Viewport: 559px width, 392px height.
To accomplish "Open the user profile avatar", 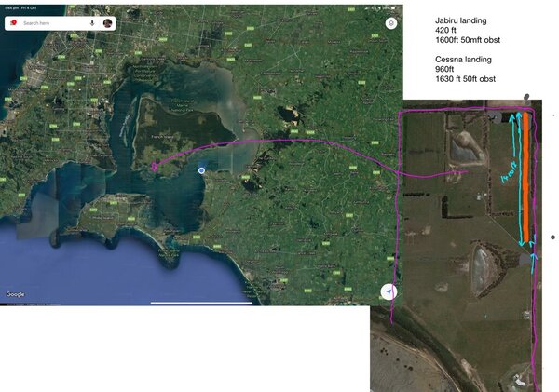I will [107, 22].
